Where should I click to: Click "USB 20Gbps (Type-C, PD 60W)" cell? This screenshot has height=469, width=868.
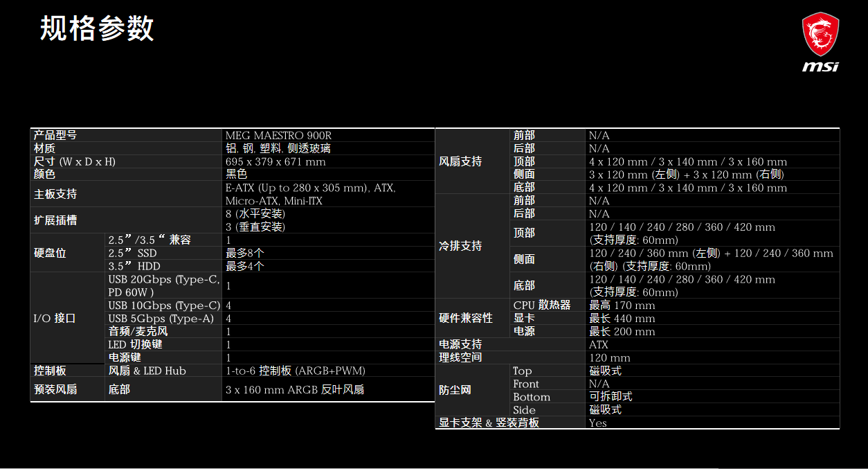pyautogui.click(x=164, y=285)
